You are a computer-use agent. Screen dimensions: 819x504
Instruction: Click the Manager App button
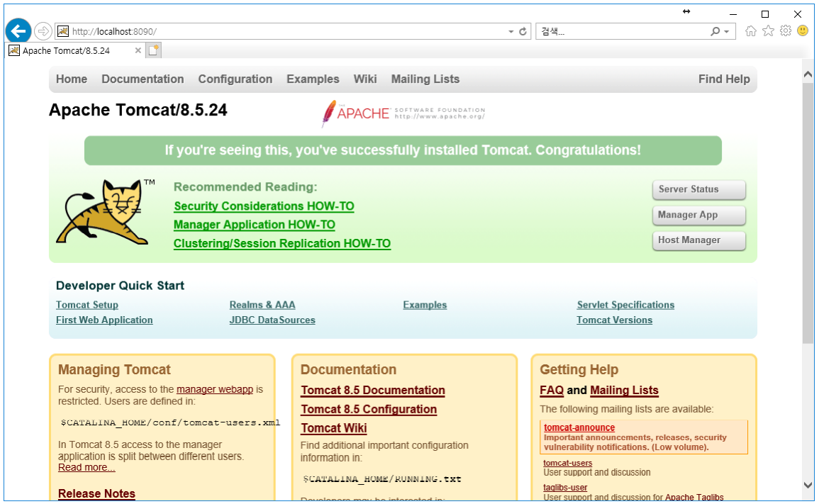pyautogui.click(x=699, y=215)
